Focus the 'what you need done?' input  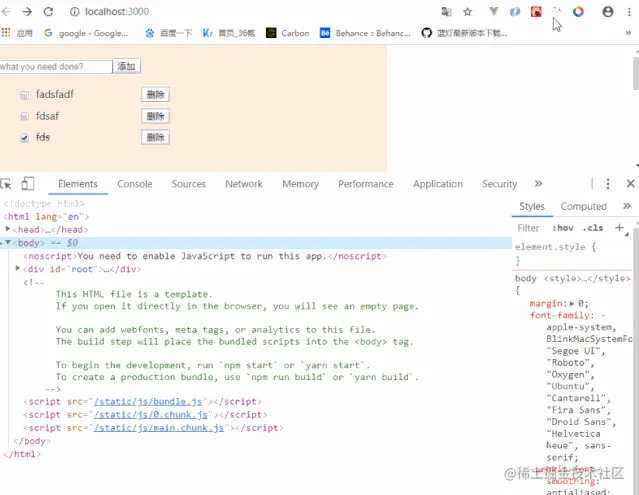pos(56,66)
